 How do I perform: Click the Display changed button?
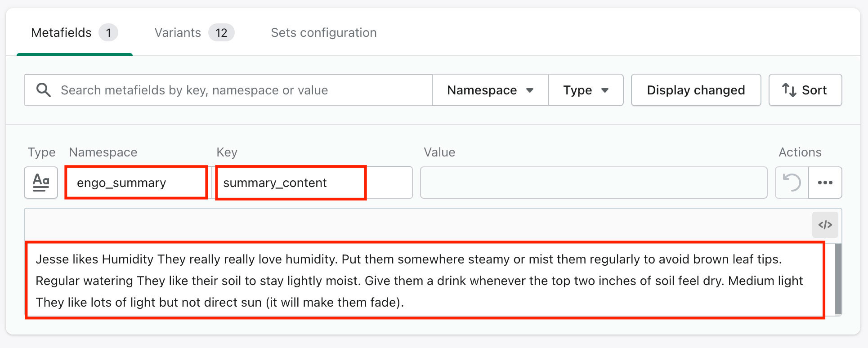696,90
